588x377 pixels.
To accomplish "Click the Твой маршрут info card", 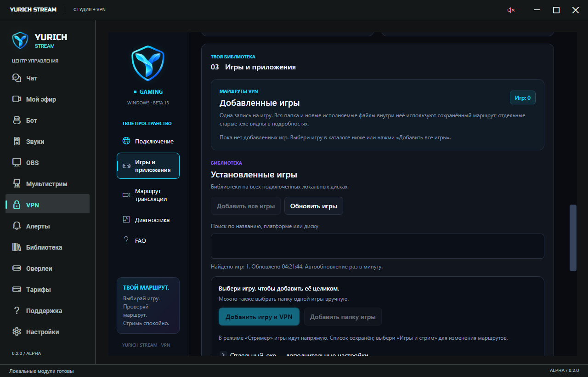I will [x=148, y=305].
